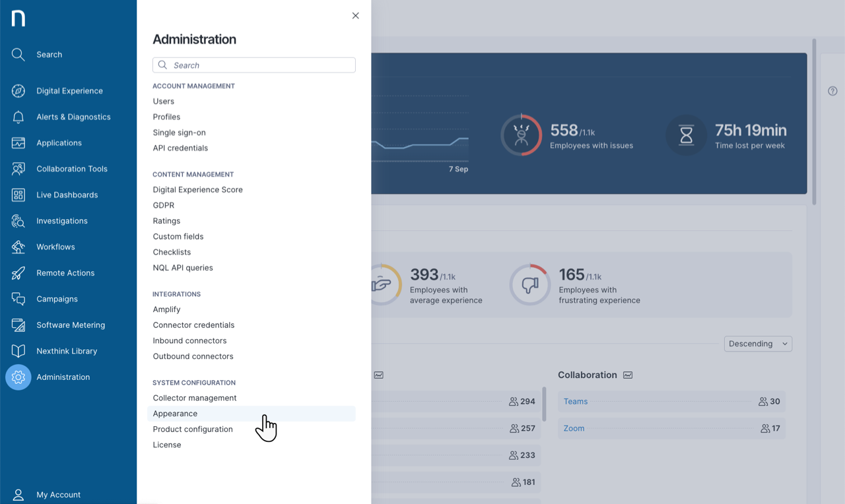The width and height of the screenshot is (845, 504).
Task: Open Users under Account Management
Action: coord(163,101)
